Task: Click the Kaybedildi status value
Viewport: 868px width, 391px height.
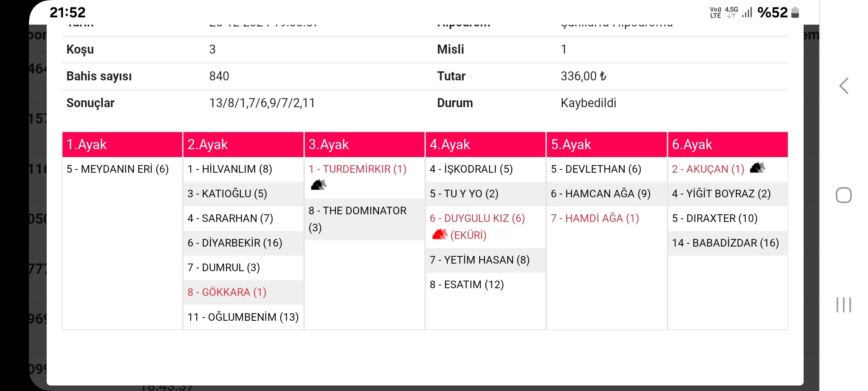Action: pos(588,103)
